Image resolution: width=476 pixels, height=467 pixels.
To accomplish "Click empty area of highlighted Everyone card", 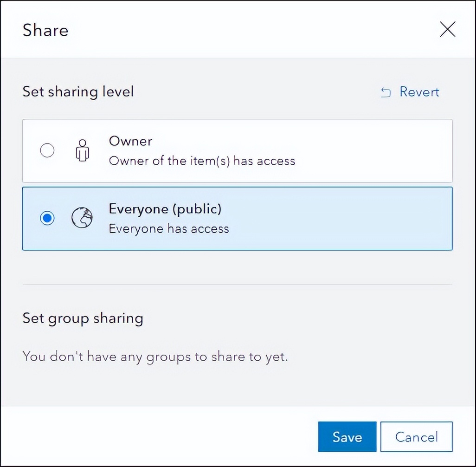I will point(340,219).
